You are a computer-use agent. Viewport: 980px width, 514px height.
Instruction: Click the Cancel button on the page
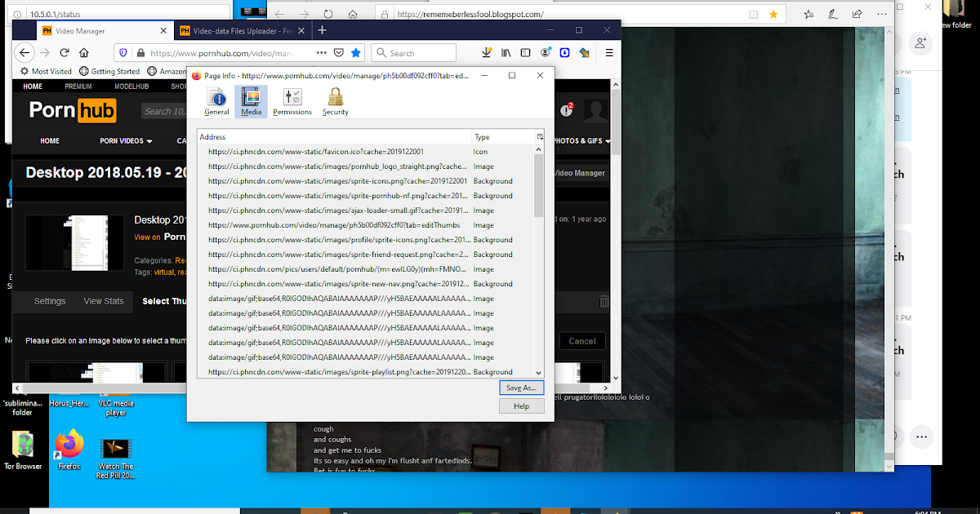582,341
